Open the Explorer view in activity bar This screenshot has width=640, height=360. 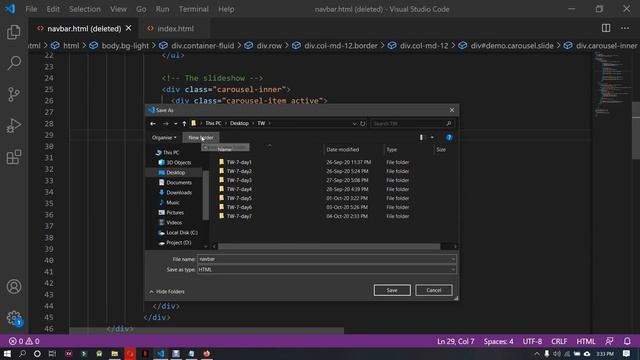pos(14,32)
